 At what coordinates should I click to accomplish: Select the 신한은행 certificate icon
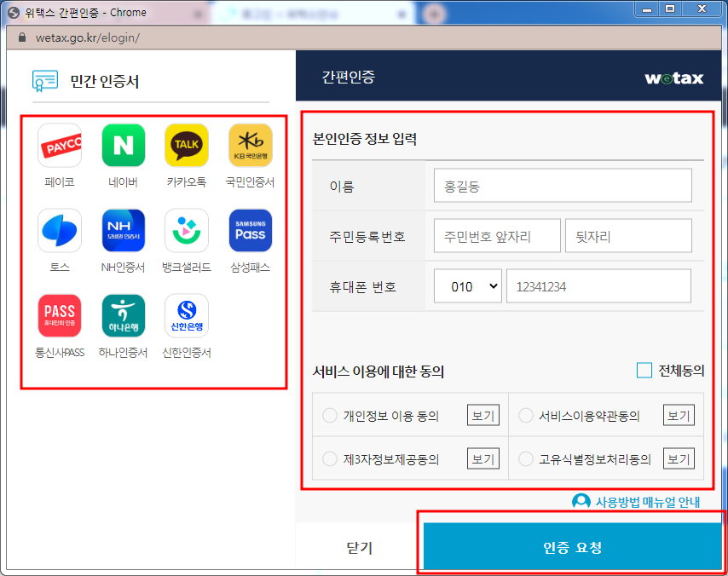tap(186, 314)
